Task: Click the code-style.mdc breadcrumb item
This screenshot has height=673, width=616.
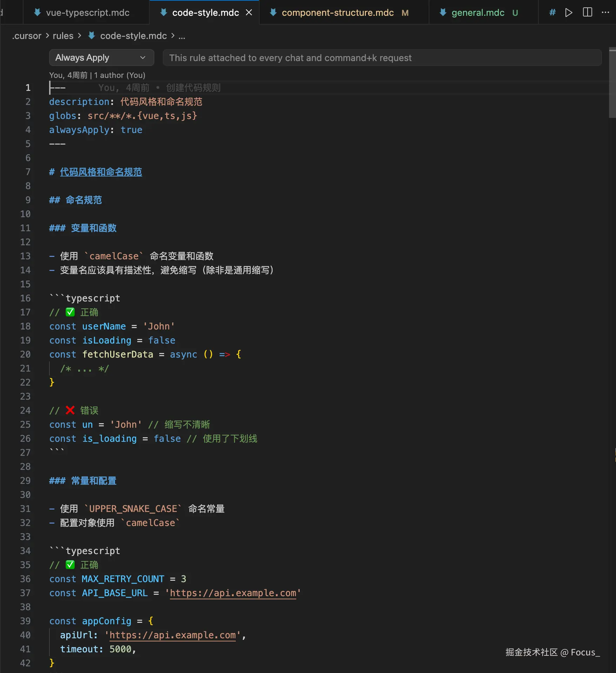Action: 133,36
